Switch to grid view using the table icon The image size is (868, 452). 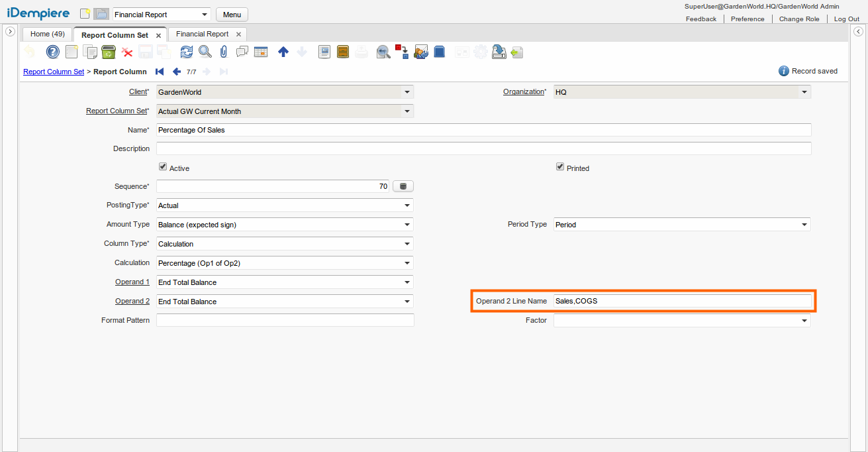point(260,52)
